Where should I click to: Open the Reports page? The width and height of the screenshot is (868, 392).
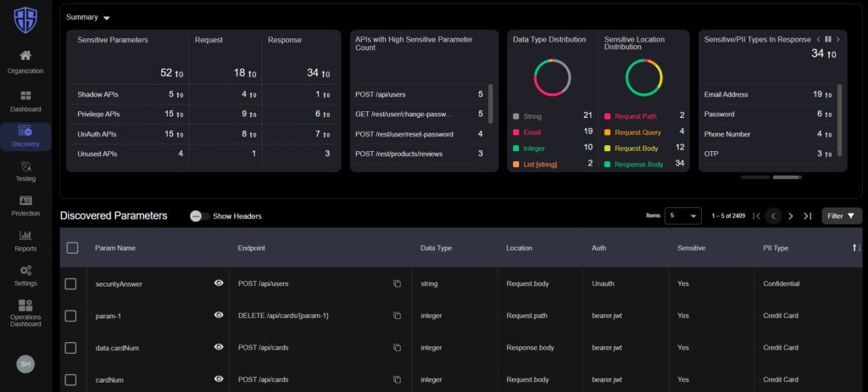(25, 241)
